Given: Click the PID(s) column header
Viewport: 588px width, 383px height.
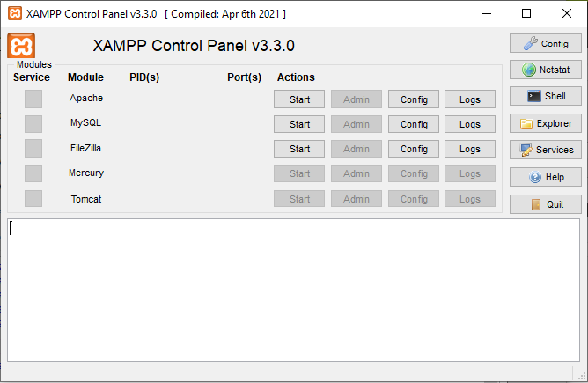Looking at the screenshot, I should pyautogui.click(x=144, y=77).
